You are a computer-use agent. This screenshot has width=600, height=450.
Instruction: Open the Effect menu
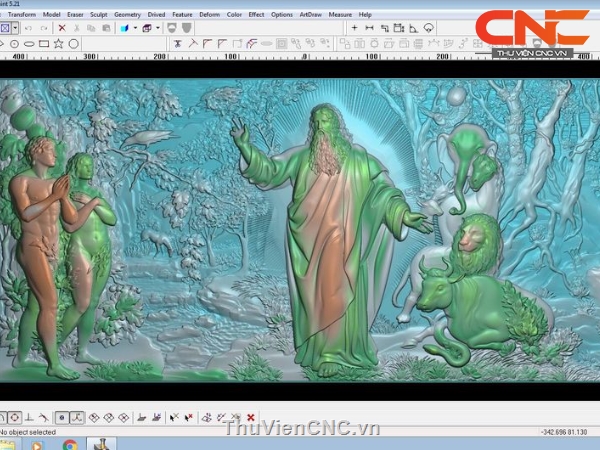pyautogui.click(x=256, y=15)
